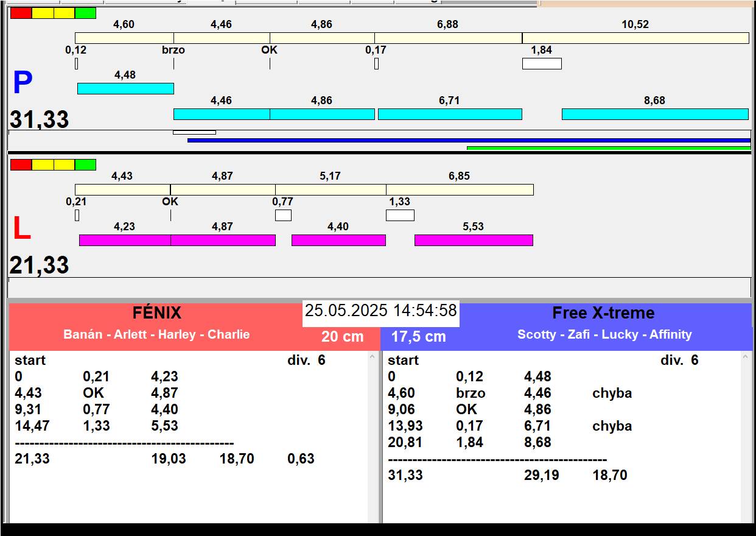Click the white 1,84 pass box in lane P

pos(542,63)
